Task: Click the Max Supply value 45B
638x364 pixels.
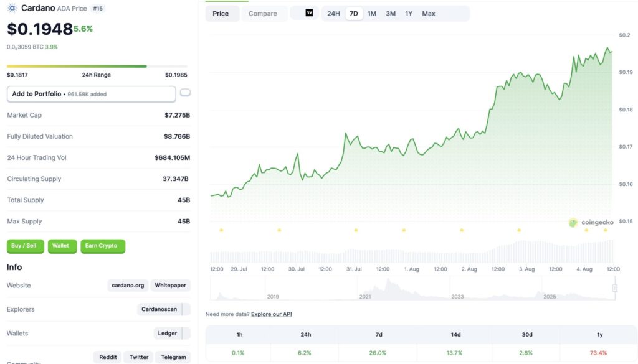Action: point(184,222)
